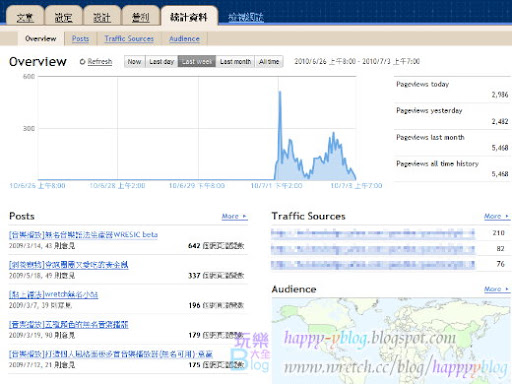The image size is (512, 384).
Task: Select the Last day time range
Action: pos(162,61)
